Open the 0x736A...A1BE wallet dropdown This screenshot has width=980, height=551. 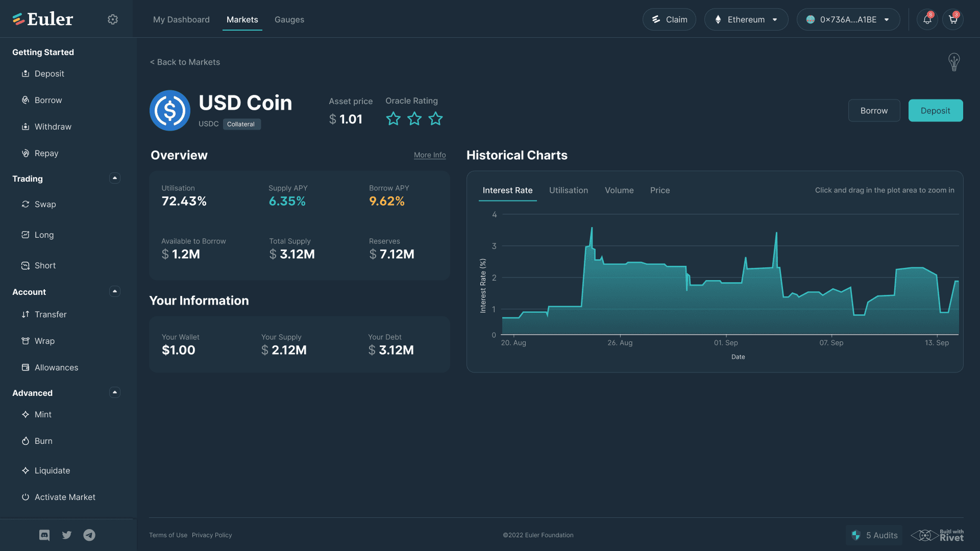click(848, 19)
